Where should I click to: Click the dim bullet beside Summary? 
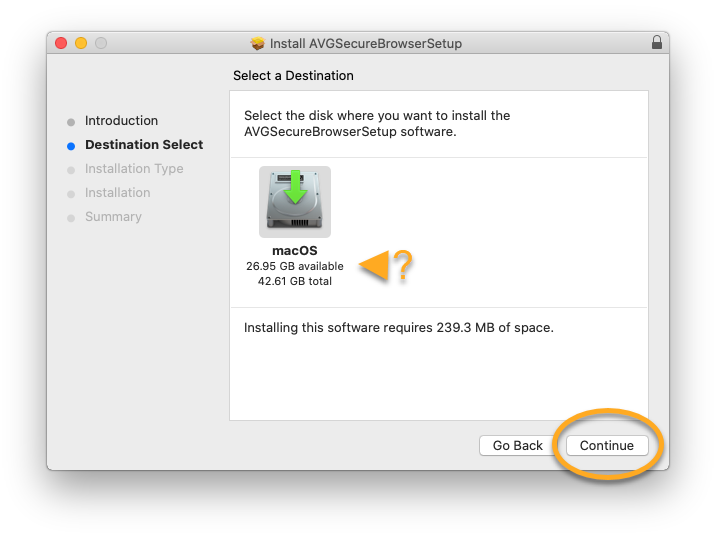point(71,218)
